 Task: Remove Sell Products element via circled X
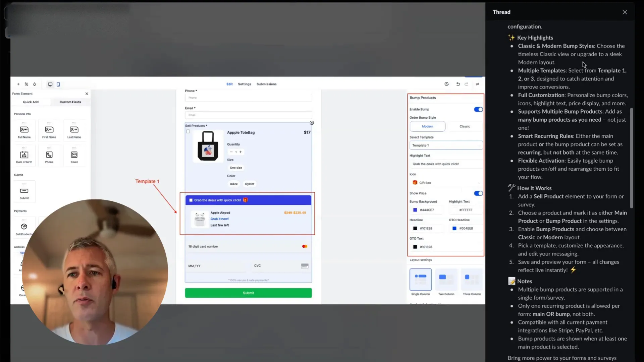312,123
